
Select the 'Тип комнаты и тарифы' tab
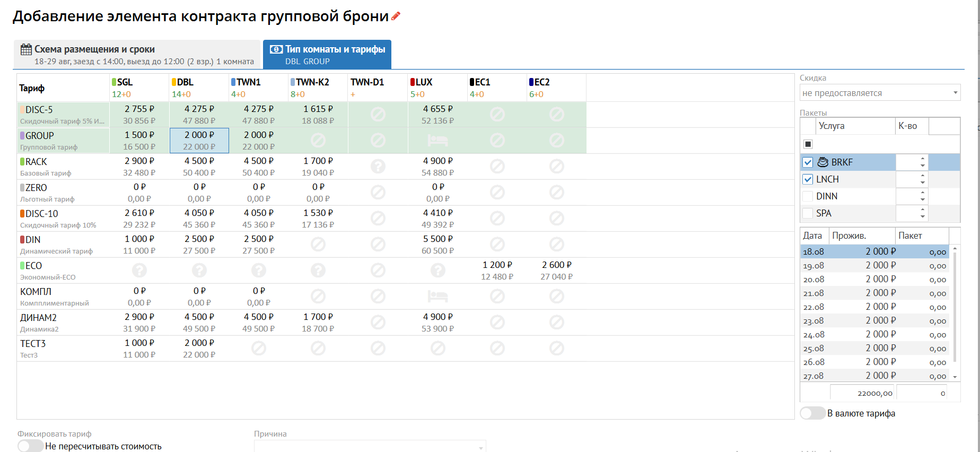pyautogui.click(x=327, y=55)
